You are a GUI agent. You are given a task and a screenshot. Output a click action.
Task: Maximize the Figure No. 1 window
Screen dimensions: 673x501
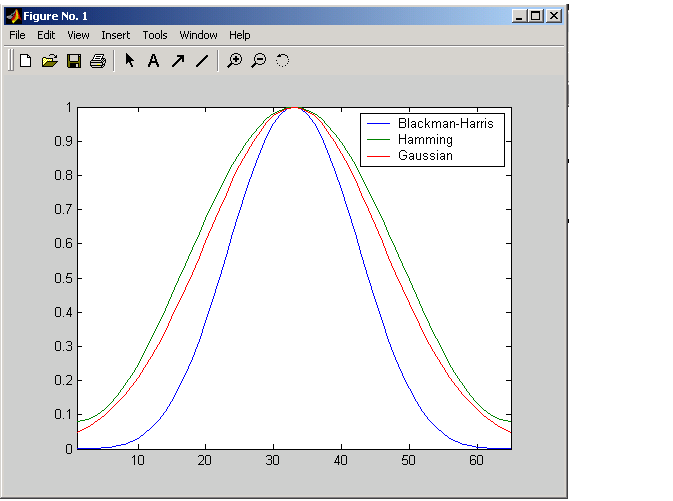point(535,16)
